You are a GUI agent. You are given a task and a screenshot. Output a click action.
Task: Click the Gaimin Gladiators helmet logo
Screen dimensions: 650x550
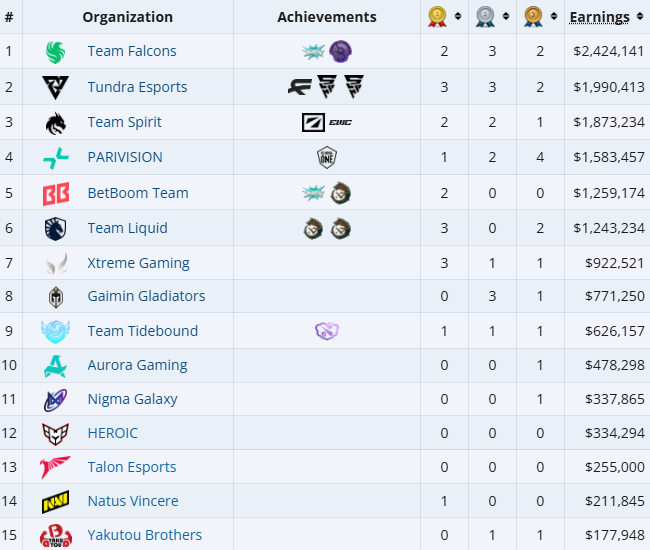[x=56, y=297]
